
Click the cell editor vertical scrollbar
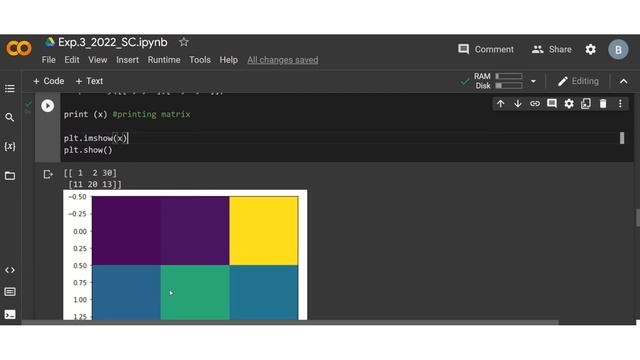622,138
